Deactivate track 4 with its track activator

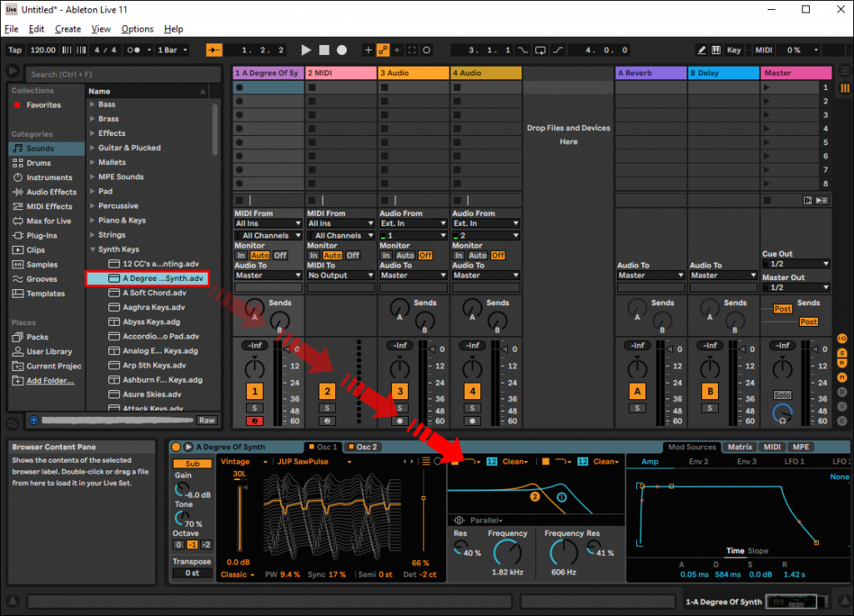click(471, 390)
